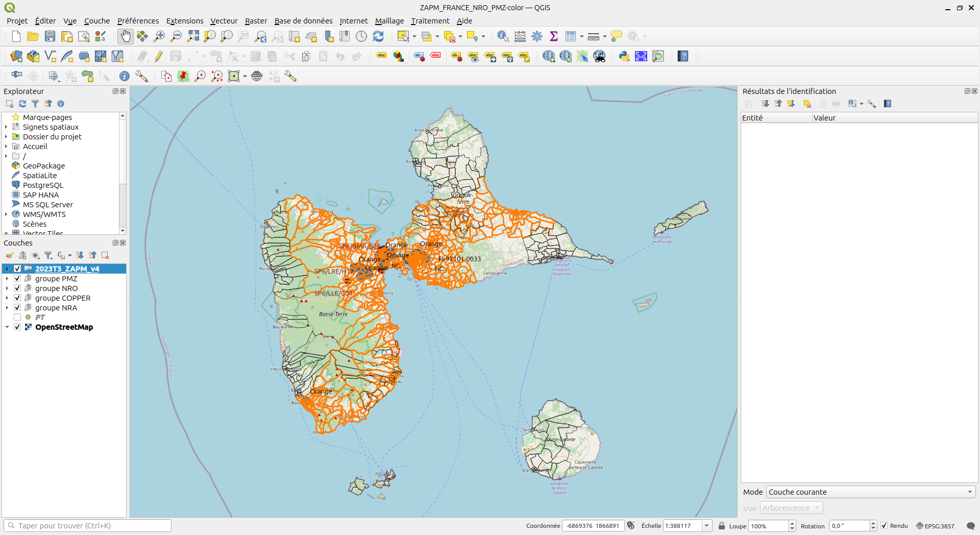Collapse the OpenStreetMap layer node

coord(7,327)
